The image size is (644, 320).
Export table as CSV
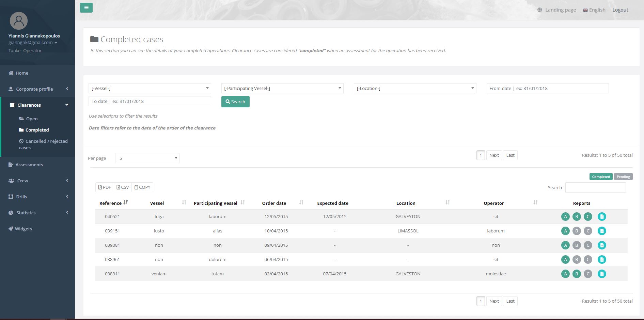[x=123, y=187]
